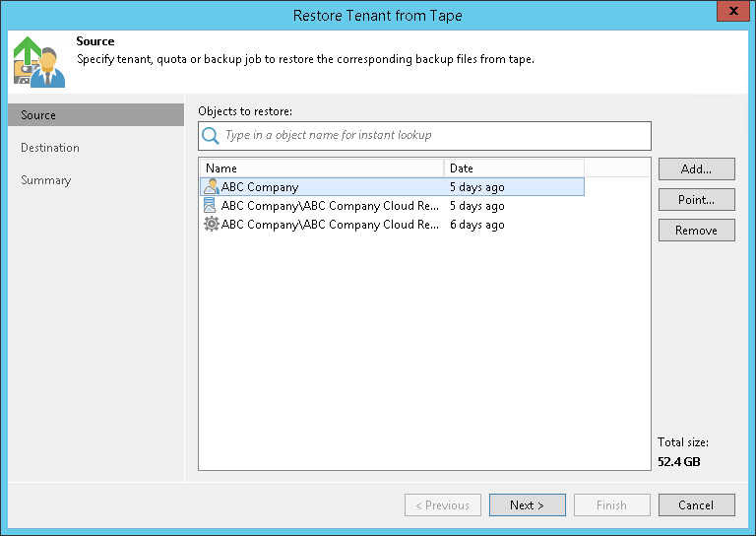The width and height of the screenshot is (756, 536).
Task: Click the magnifier icon in the search box
Action: point(210,136)
